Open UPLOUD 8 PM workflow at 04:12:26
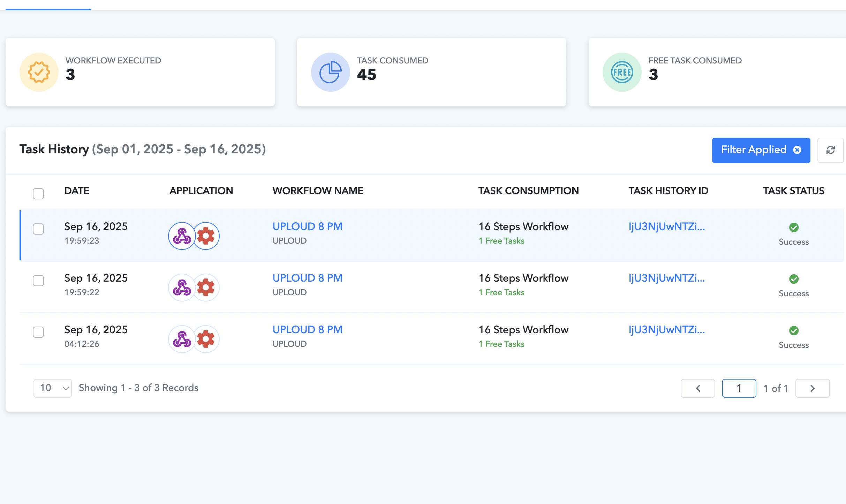The height and width of the screenshot is (504, 846). point(308,330)
